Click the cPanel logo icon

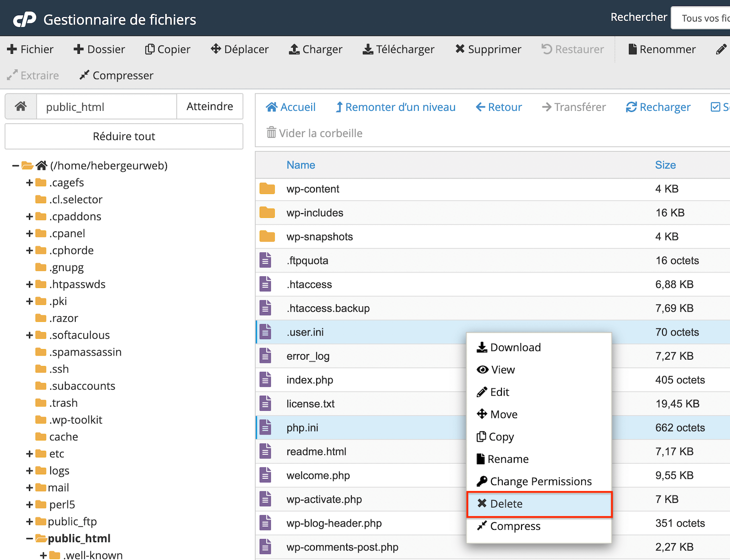coord(25,20)
